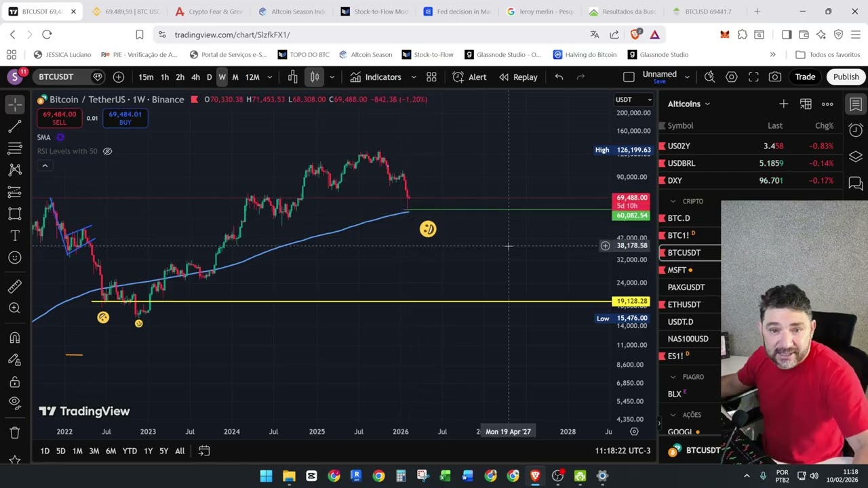Viewport: 868px width, 488px height.
Task: Select the text annotation tool
Action: click(x=14, y=236)
